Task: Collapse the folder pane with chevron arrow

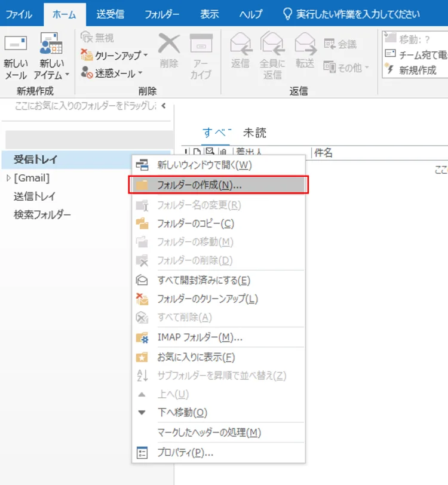Action: coord(164,106)
